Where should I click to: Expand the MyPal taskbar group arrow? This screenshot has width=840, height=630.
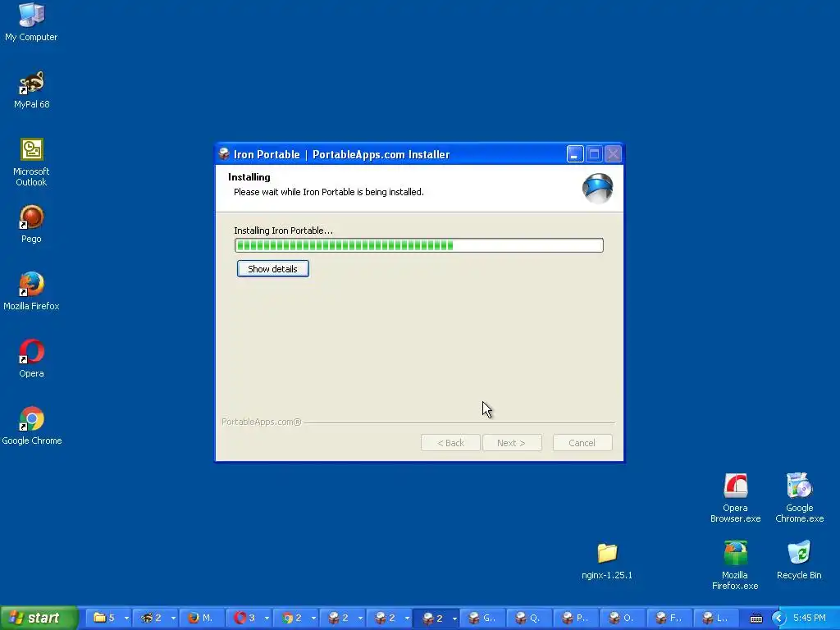(x=173, y=619)
